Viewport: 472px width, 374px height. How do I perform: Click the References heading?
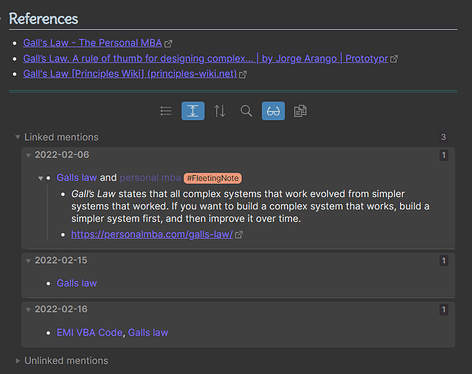click(x=43, y=19)
